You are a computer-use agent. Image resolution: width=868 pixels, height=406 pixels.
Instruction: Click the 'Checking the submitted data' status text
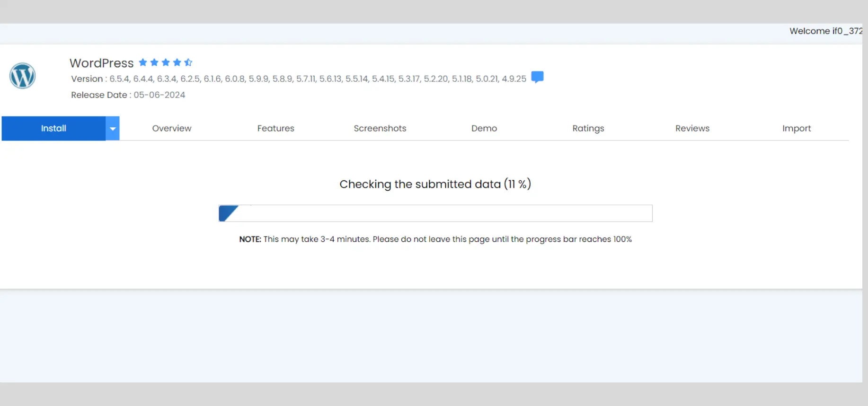(435, 184)
